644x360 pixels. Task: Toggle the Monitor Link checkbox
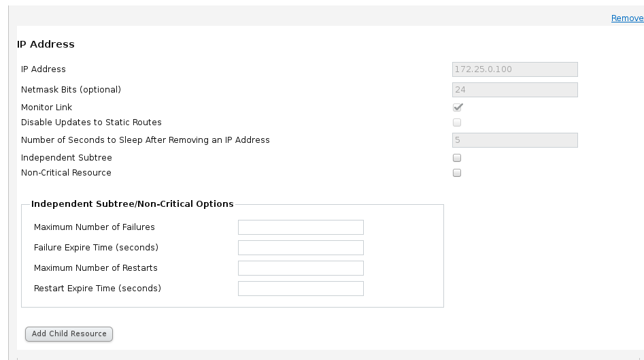[457, 108]
